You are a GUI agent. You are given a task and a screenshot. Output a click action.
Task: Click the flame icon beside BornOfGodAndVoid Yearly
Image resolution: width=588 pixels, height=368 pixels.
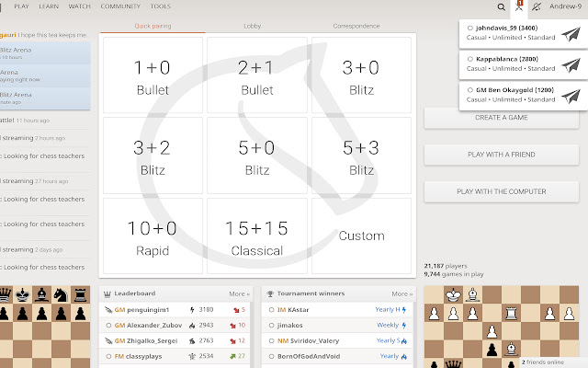pos(404,356)
